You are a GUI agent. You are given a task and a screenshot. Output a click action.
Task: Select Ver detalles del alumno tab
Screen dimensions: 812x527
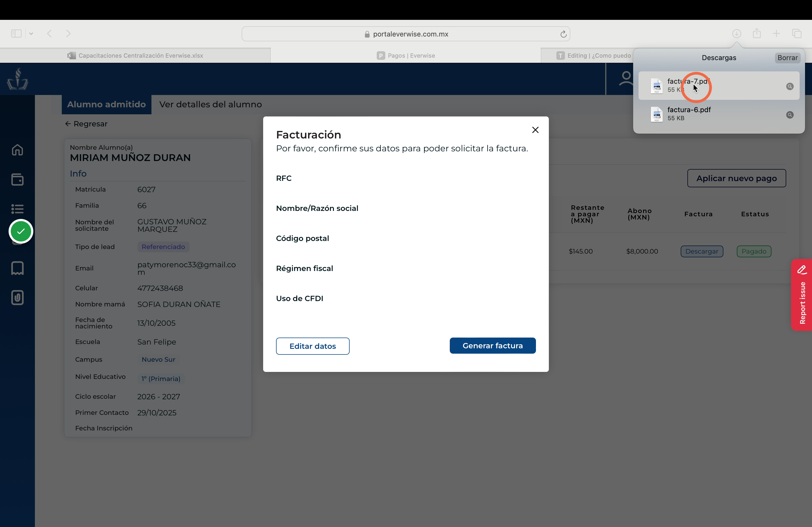coord(211,105)
